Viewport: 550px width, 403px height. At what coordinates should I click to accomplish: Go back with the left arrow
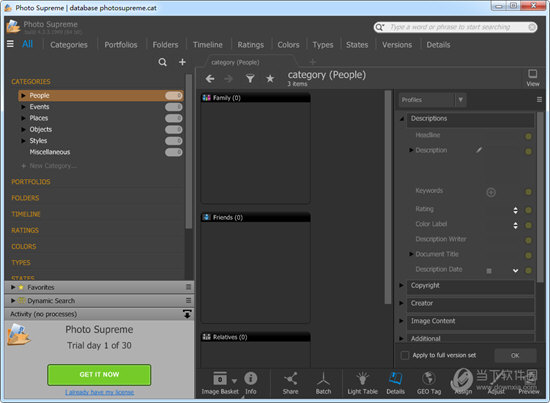point(210,79)
